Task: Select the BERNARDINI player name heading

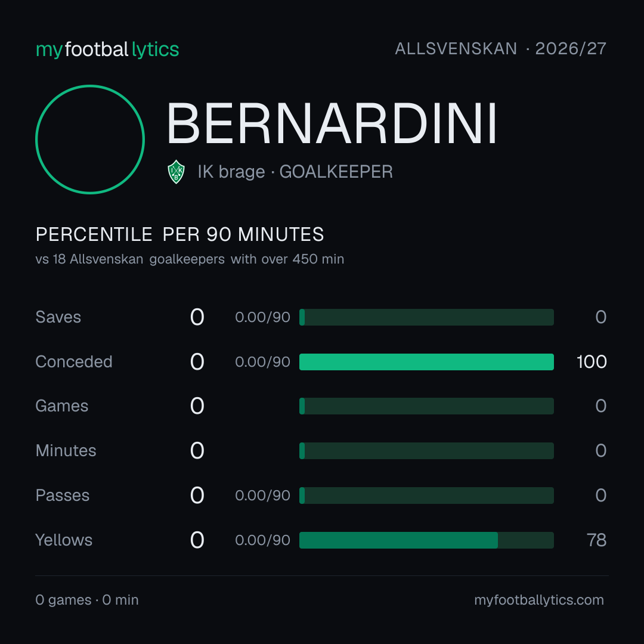Action: point(332,123)
